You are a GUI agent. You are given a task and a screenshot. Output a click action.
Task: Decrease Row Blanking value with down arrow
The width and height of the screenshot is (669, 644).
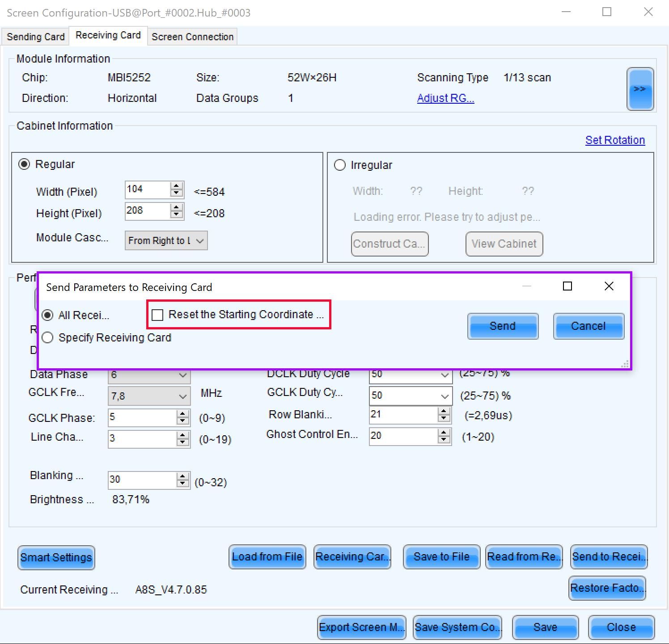point(444,418)
